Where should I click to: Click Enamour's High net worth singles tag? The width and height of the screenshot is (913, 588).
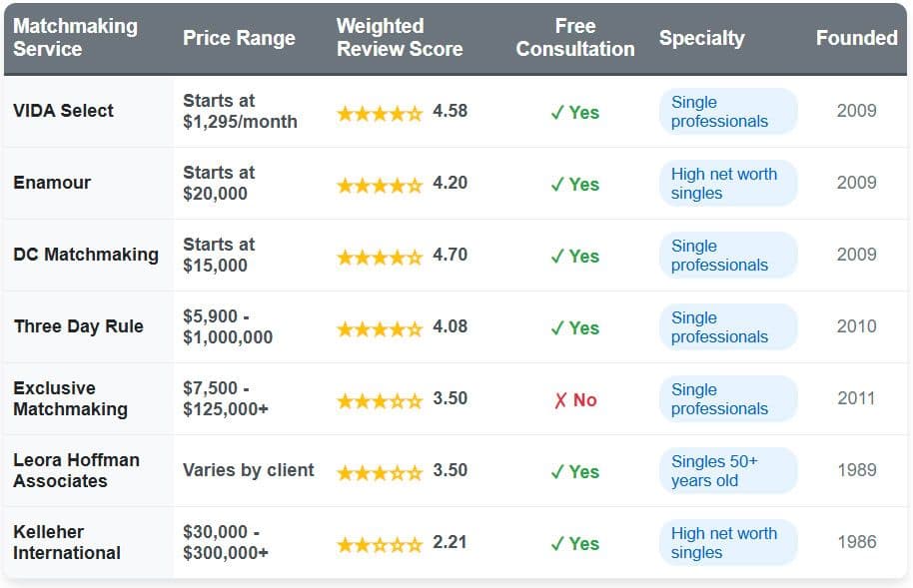[727, 184]
